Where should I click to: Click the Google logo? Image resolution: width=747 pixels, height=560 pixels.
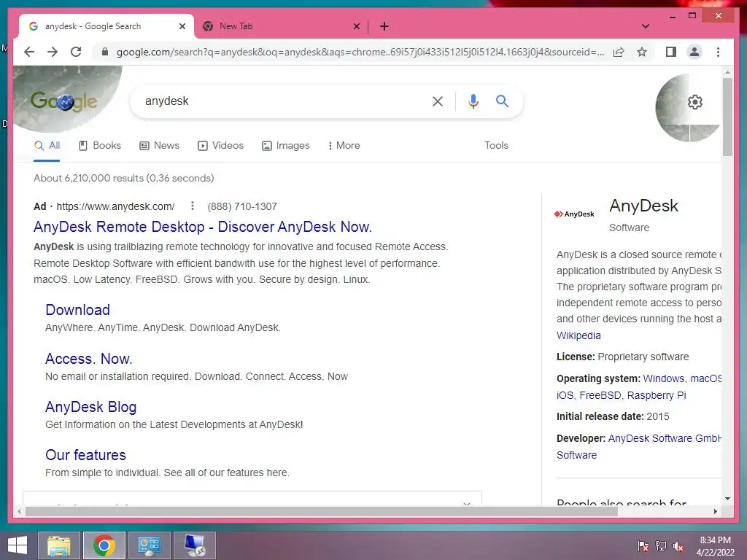pos(64,101)
